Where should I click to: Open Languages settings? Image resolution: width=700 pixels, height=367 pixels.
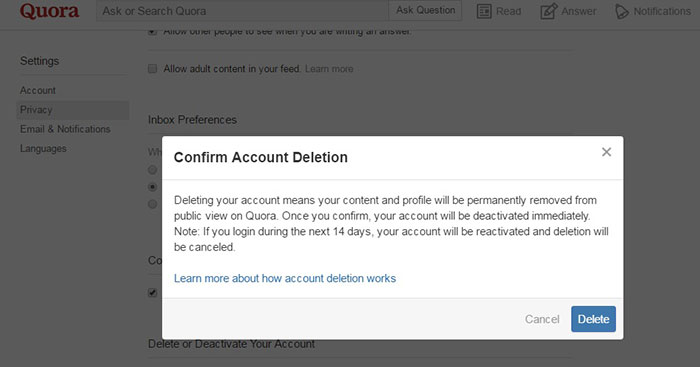click(x=43, y=148)
